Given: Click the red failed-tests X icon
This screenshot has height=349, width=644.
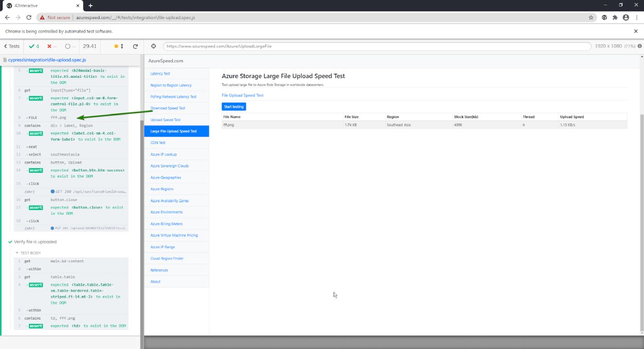Looking at the screenshot, I should [49, 46].
